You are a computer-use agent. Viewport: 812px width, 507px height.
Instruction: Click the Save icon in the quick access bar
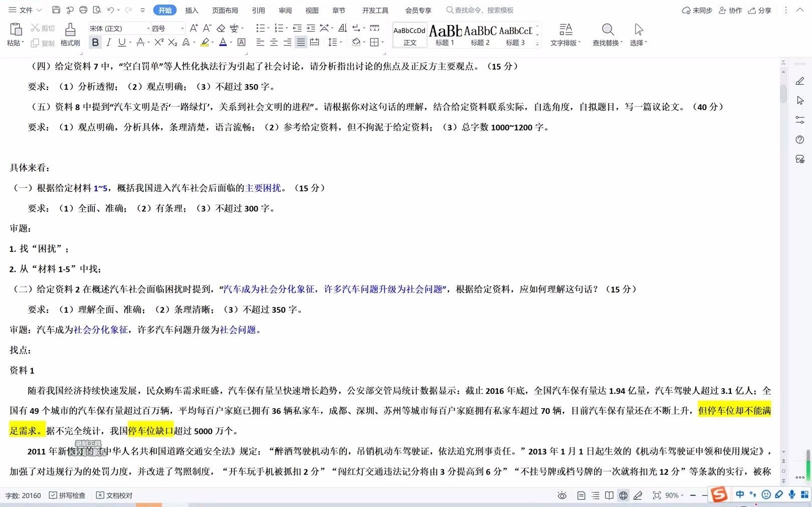[x=56, y=10]
